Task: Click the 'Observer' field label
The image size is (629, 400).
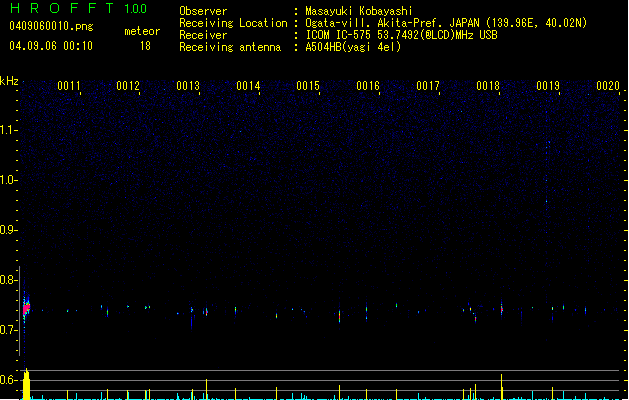Action: point(203,11)
